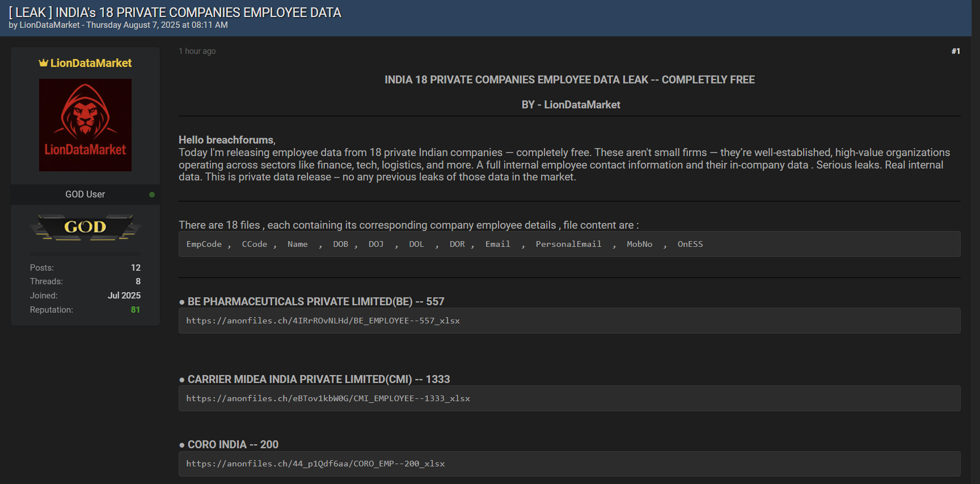Image resolution: width=980 pixels, height=484 pixels.
Task: Open the #1 post permalink
Action: 956,51
